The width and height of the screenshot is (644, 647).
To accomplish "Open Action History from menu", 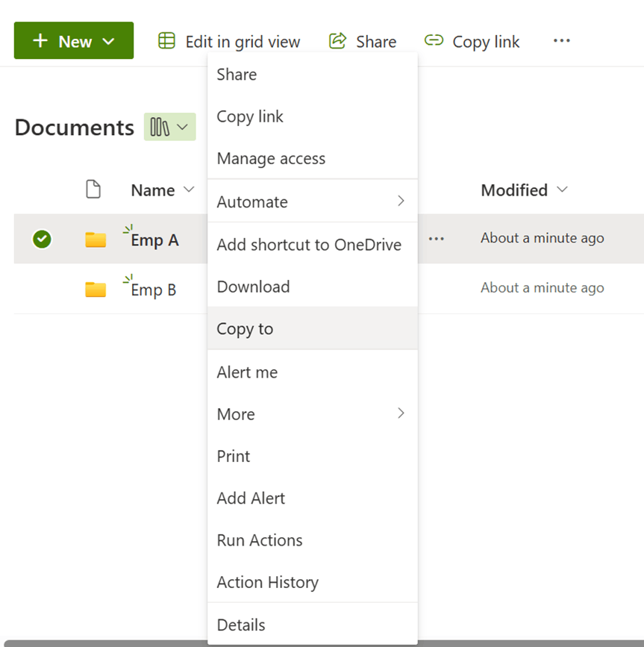I will pyautogui.click(x=313, y=582).
